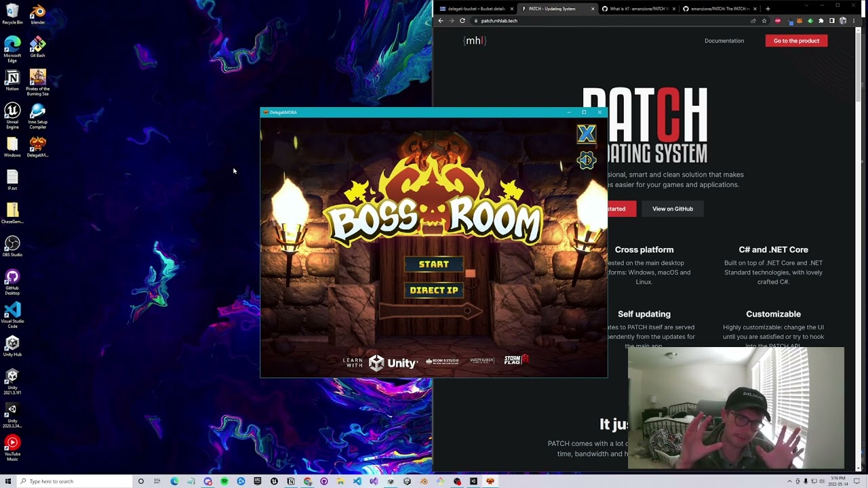Select the Unity Hub desktop shortcut

point(12,346)
